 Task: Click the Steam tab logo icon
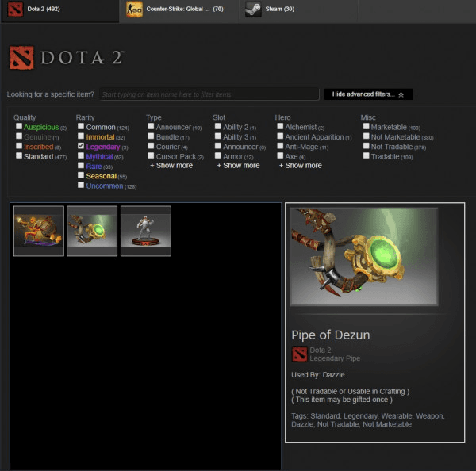pos(253,9)
